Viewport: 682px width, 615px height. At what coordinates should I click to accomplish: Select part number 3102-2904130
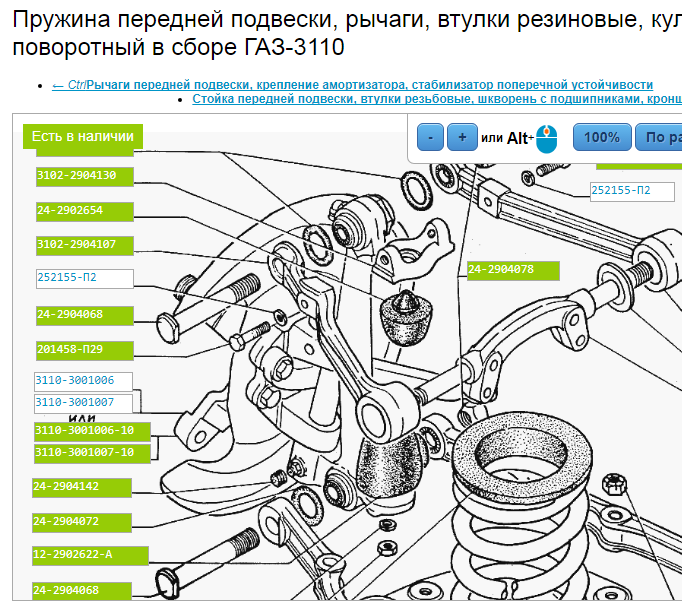tap(85, 176)
